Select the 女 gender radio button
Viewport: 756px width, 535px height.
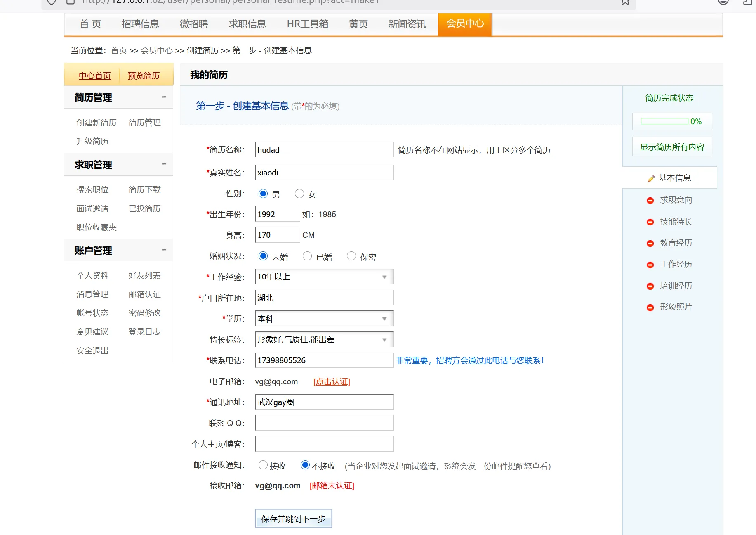[x=299, y=194]
